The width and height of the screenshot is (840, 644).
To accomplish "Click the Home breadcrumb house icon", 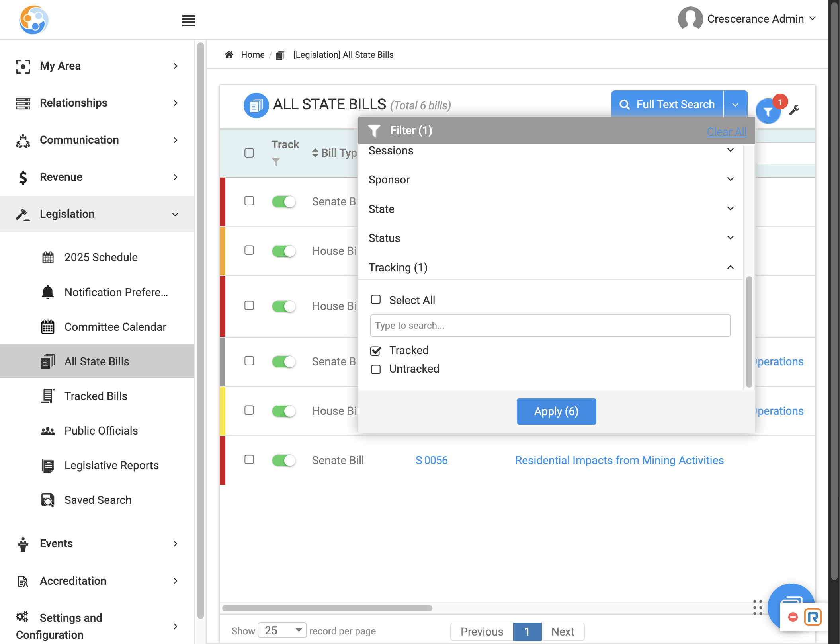I will (229, 55).
